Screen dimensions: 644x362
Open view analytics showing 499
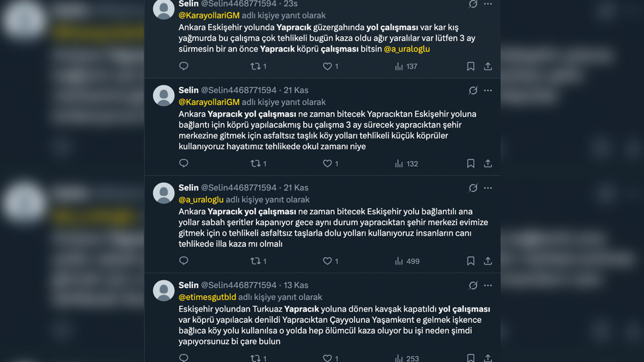[x=407, y=261]
